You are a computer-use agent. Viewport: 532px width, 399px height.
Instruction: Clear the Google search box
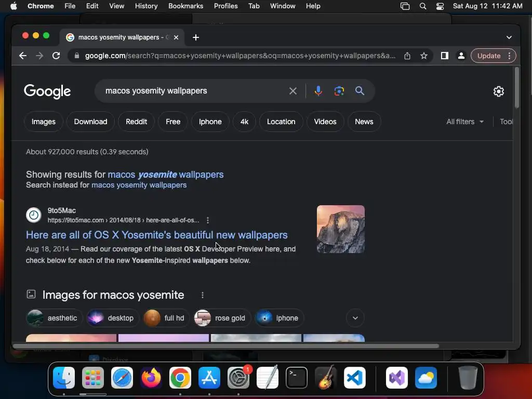click(293, 91)
